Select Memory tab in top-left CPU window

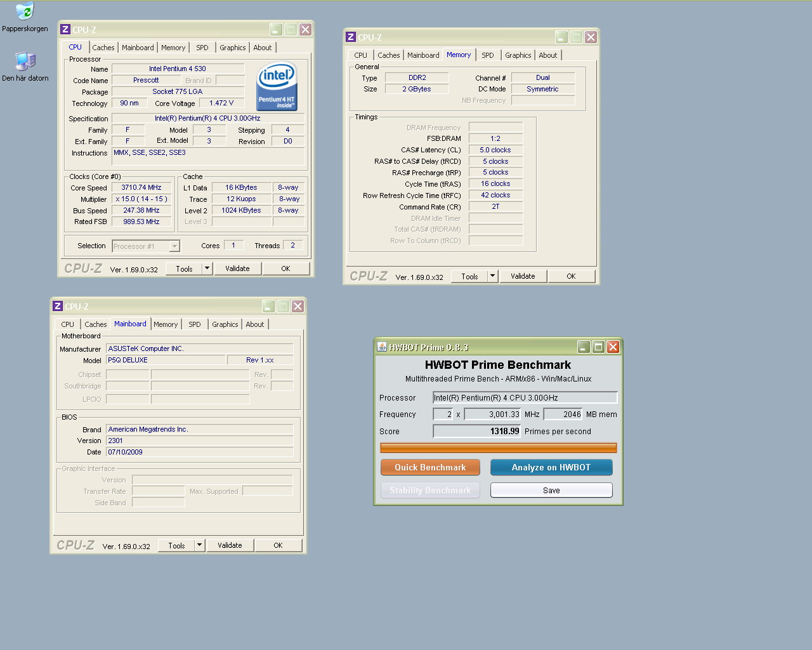click(x=173, y=48)
